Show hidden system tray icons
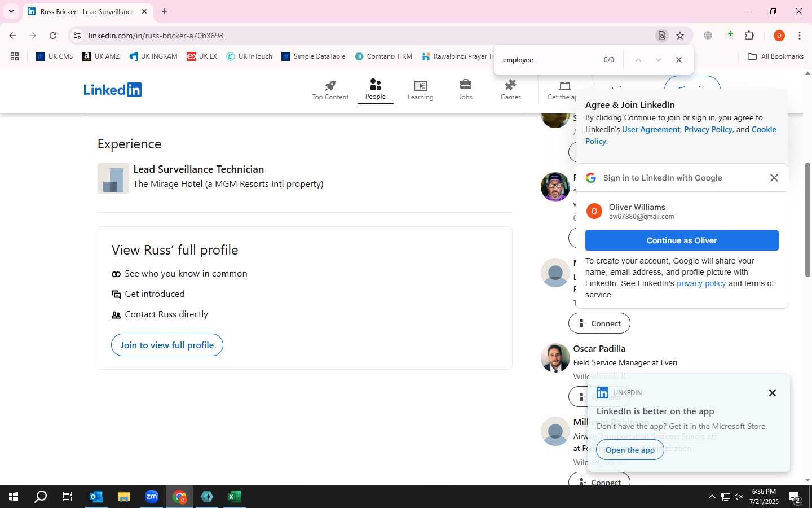This screenshot has height=508, width=812. [x=712, y=497]
